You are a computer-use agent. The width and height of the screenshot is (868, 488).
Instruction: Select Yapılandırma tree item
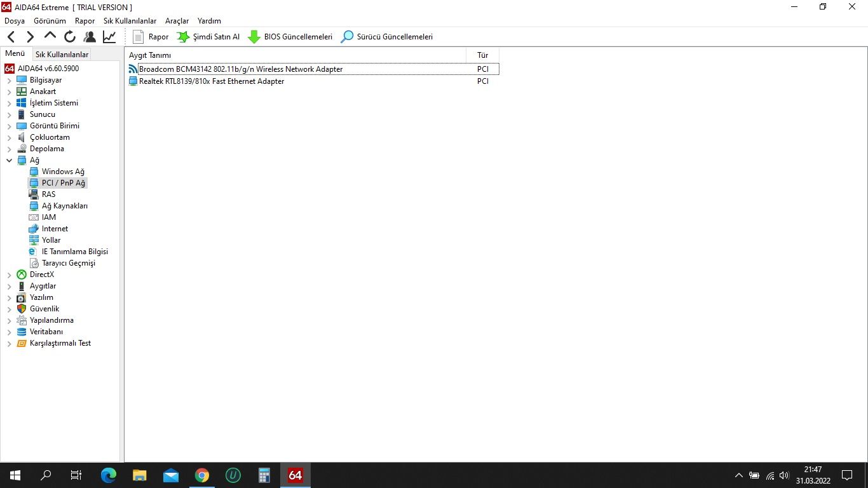(x=51, y=320)
